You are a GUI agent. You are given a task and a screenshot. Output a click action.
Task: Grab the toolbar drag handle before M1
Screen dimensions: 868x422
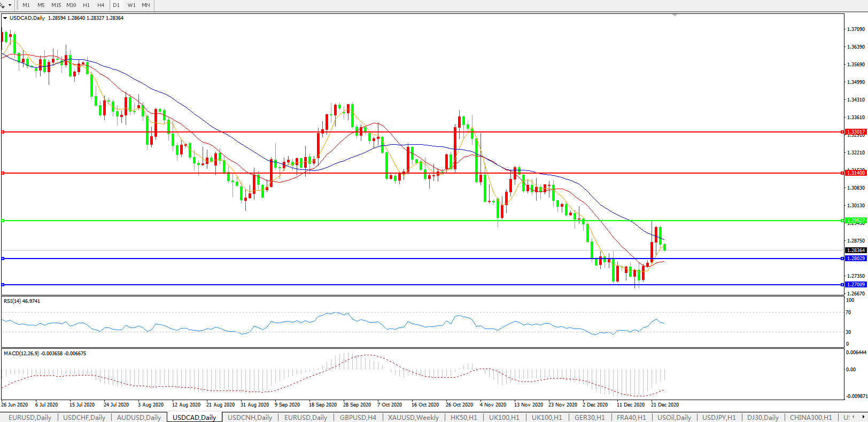(x=18, y=5)
